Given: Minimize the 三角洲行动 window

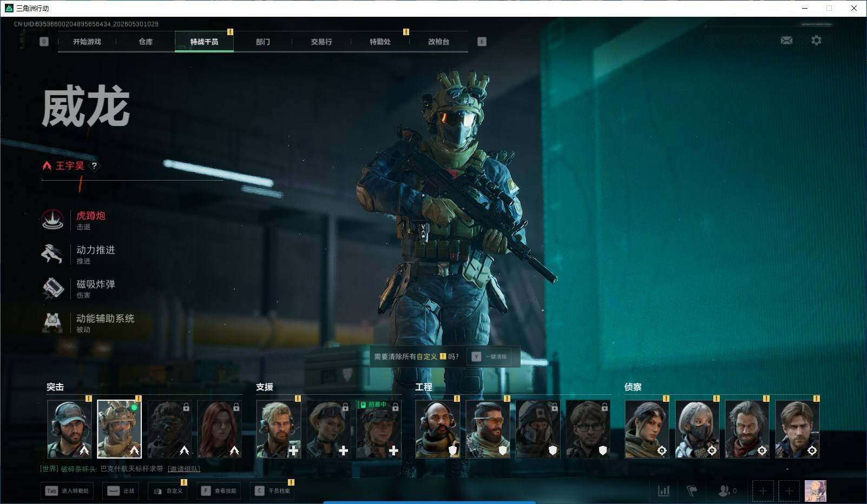Looking at the screenshot, I should coord(805,8).
